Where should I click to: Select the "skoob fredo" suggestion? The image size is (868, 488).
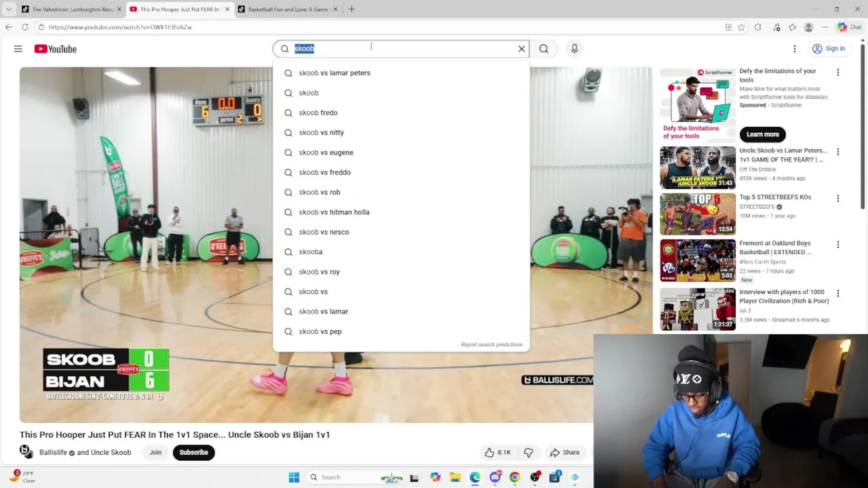401,113
